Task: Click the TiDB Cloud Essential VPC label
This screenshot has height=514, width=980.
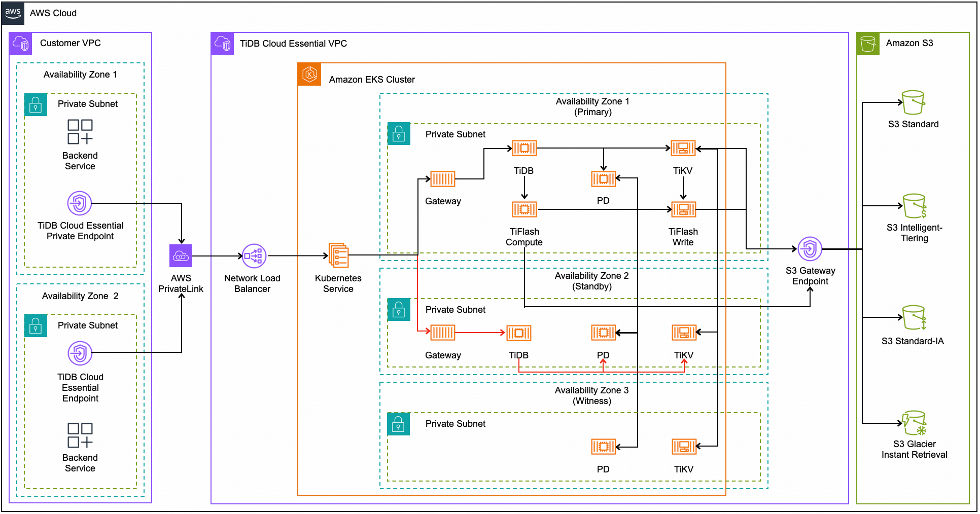Action: click(293, 44)
